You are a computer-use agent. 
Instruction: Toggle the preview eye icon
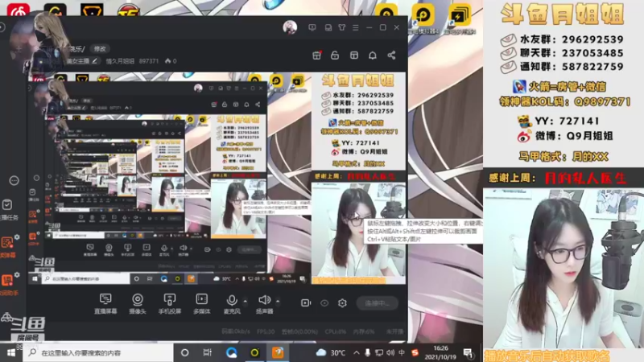click(324, 303)
